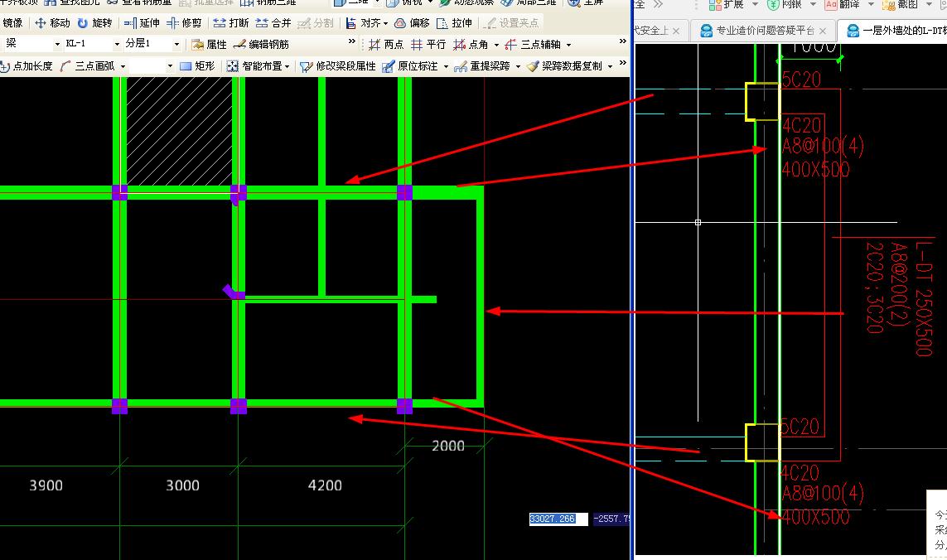This screenshot has width=947, height=560.
Task: Expand the browser 翻译 dropdown arrow
Action: (x=871, y=5)
